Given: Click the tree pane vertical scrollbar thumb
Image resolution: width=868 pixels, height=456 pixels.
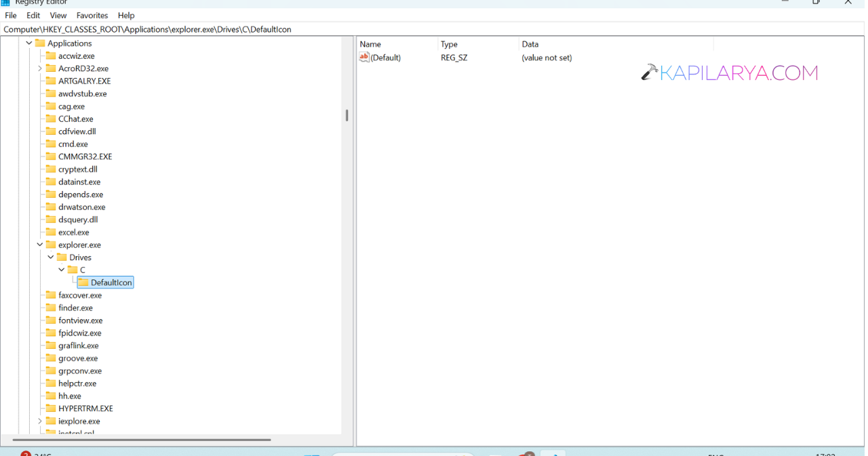Looking at the screenshot, I should [x=347, y=115].
